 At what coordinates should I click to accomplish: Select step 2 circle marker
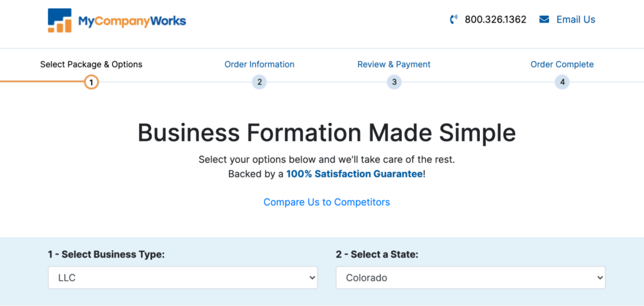[259, 82]
